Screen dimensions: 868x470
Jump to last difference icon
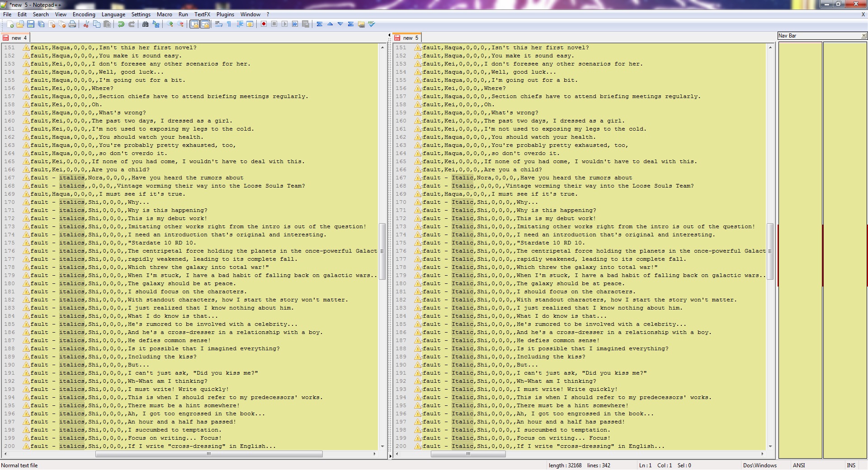click(x=351, y=24)
